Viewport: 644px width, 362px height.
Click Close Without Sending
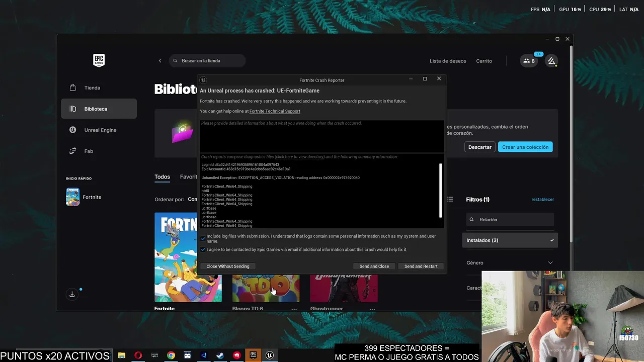pyautogui.click(x=228, y=266)
